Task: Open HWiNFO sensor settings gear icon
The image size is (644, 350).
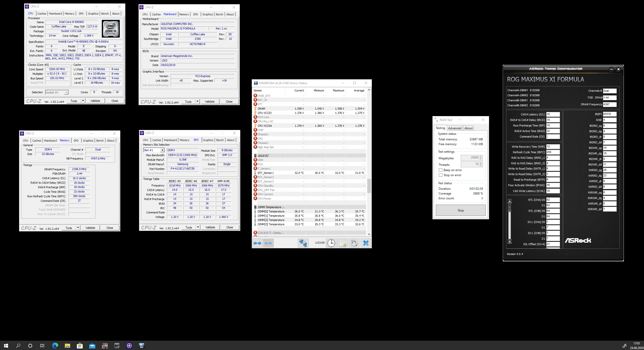Action: [x=354, y=243]
